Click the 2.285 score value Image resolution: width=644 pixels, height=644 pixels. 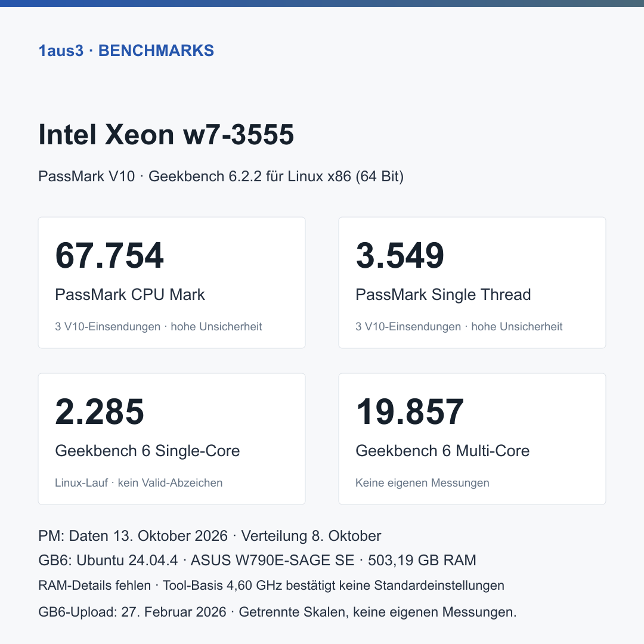point(100,411)
